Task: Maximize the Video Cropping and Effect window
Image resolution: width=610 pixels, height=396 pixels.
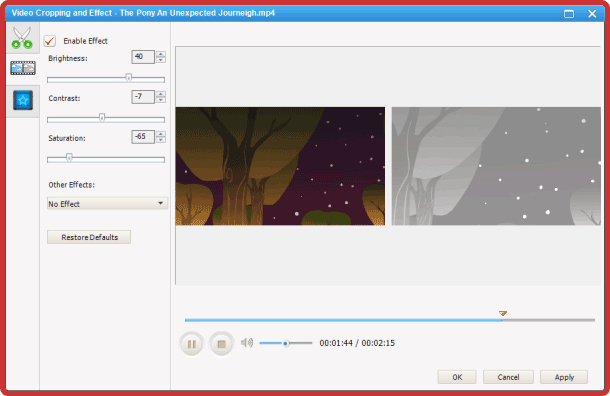Action: tap(569, 14)
